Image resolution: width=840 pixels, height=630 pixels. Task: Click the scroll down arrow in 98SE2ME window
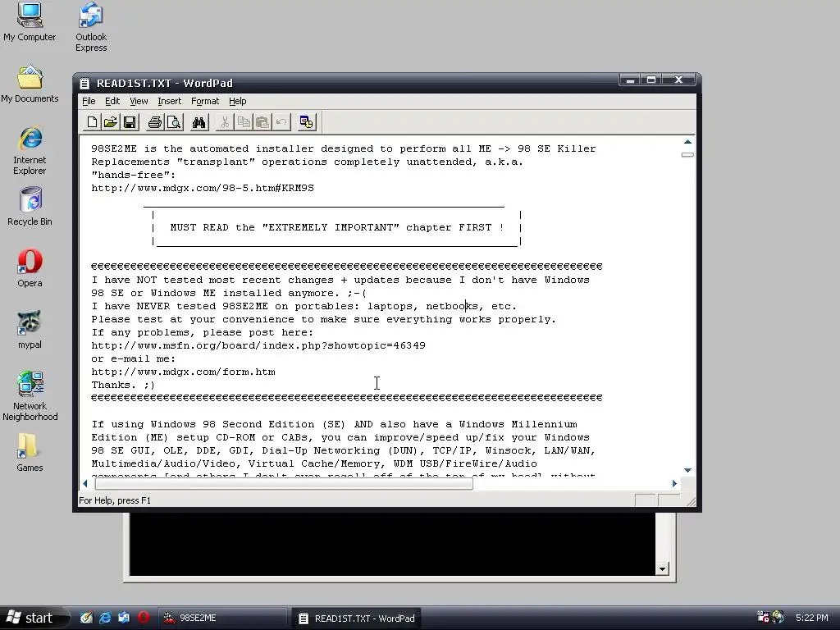(662, 569)
